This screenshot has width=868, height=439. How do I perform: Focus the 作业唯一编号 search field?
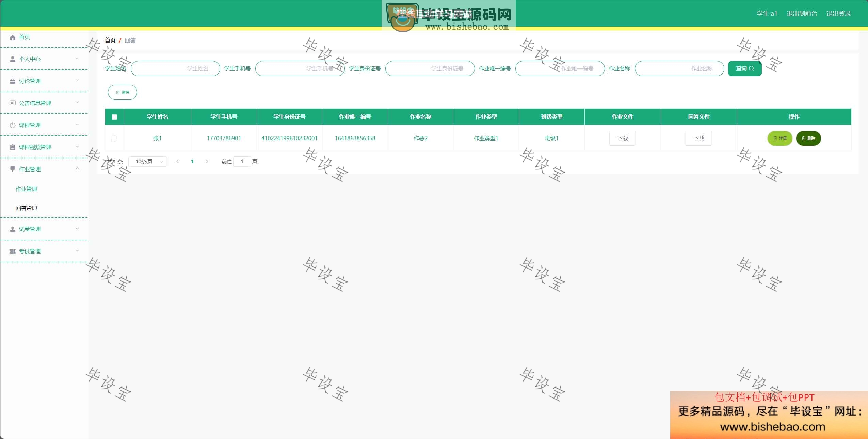(560, 68)
